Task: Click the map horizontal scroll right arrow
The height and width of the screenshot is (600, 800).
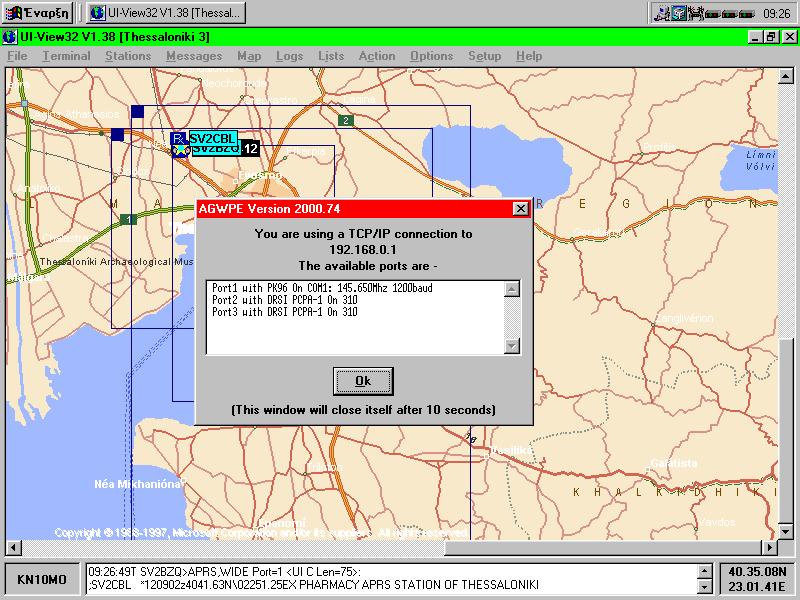Action: coord(769,548)
